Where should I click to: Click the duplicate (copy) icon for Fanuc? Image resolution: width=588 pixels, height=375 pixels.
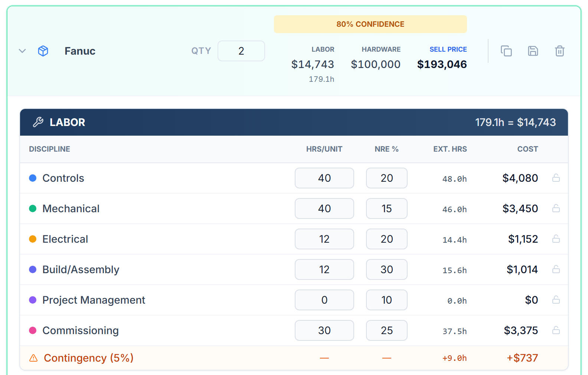tap(506, 51)
